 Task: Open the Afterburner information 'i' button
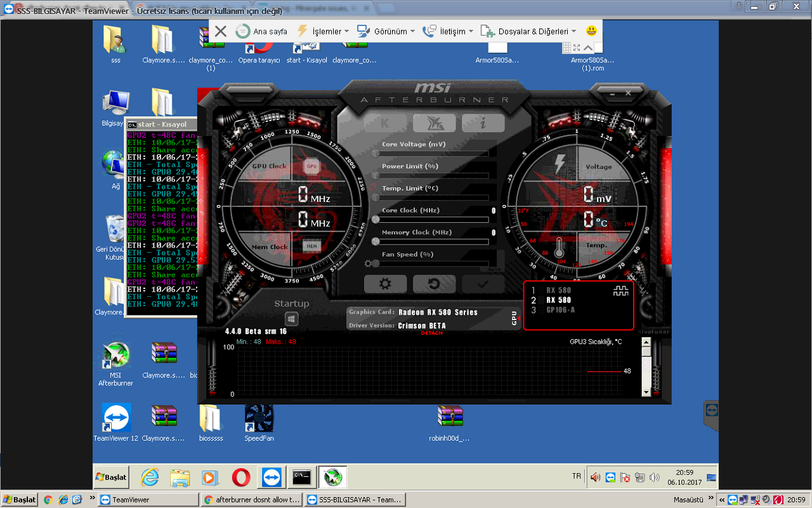click(483, 123)
